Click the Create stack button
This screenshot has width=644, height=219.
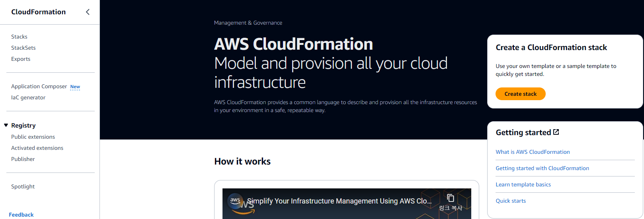pyautogui.click(x=520, y=94)
